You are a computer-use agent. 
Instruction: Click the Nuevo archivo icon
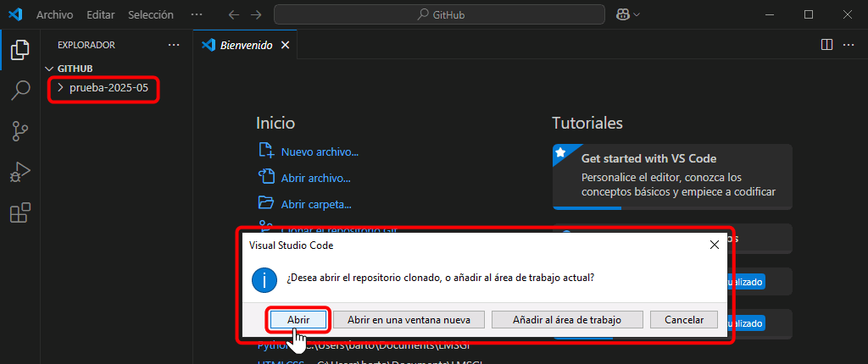coord(266,151)
